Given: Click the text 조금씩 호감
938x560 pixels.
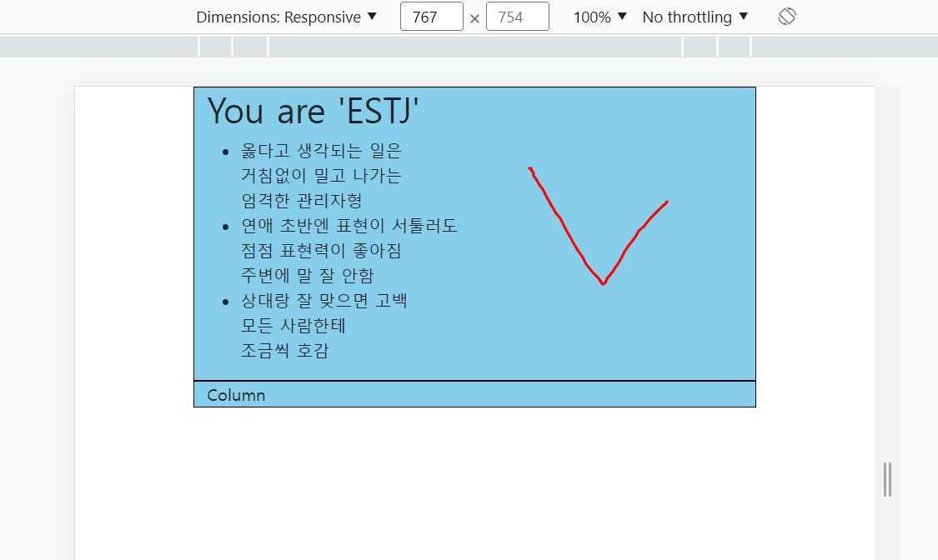Looking at the screenshot, I should [285, 351].
